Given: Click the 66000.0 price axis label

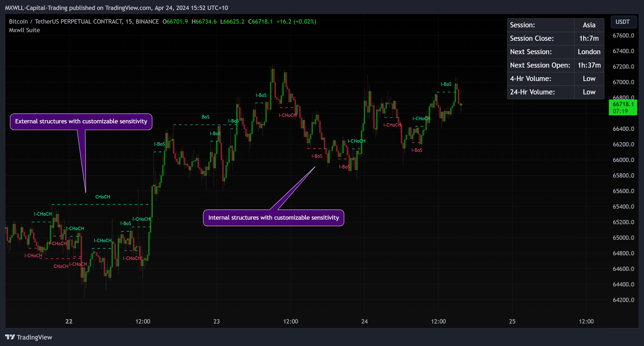Looking at the screenshot, I should pos(623,160).
